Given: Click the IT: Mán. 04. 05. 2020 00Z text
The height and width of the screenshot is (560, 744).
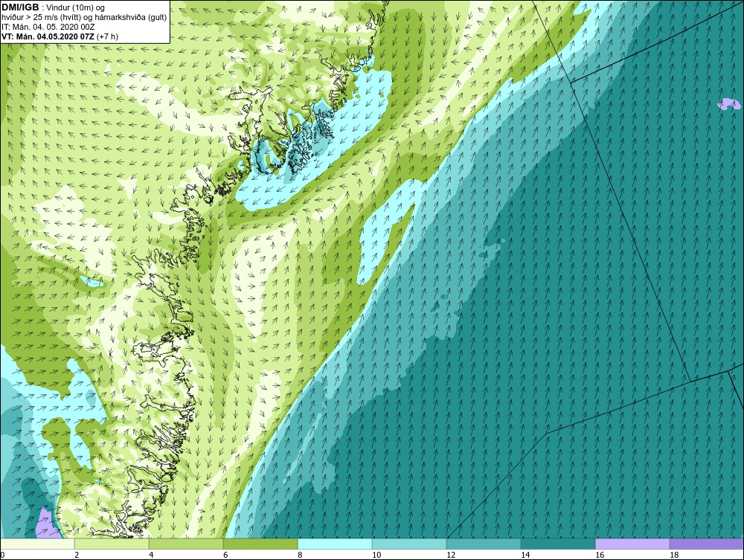Looking at the screenshot, I should pyautogui.click(x=48, y=27).
